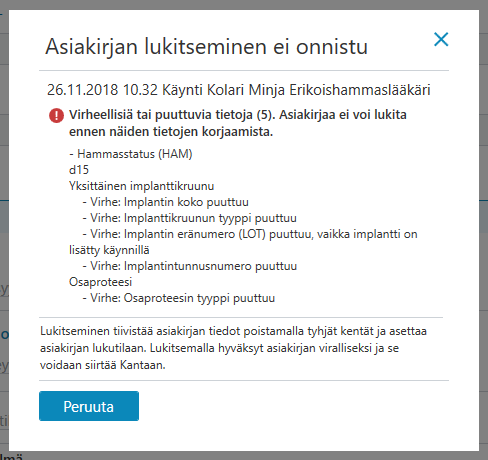The height and width of the screenshot is (460, 488).
Task: Click the 'Lukitseminen tiivistää asiakirjan' explanation text
Action: coord(233,331)
